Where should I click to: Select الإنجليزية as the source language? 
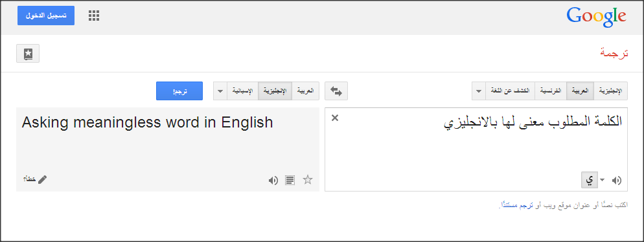pos(611,91)
